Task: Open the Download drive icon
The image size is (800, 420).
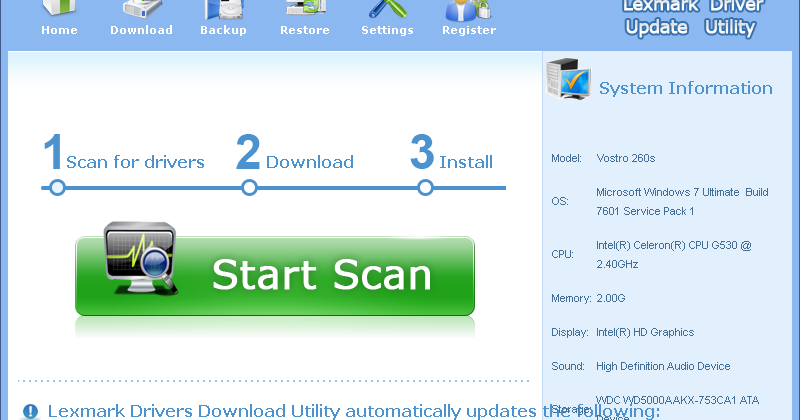Action: [x=142, y=9]
